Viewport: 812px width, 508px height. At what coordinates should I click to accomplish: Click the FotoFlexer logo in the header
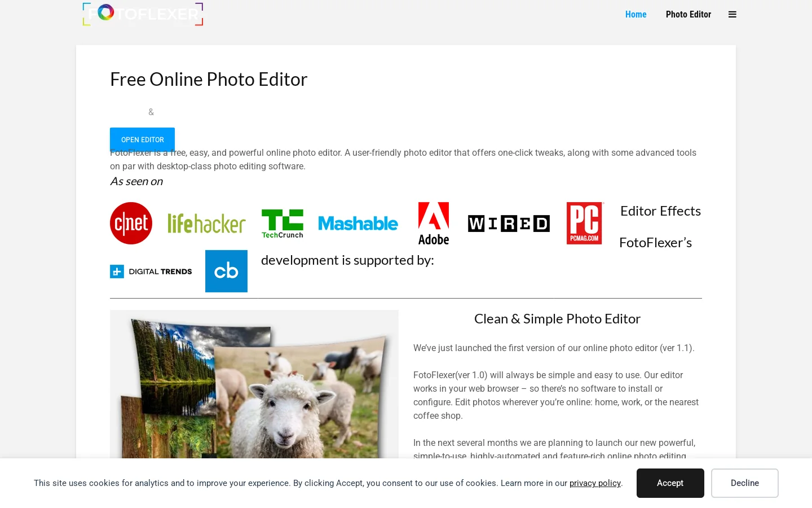[x=143, y=14]
